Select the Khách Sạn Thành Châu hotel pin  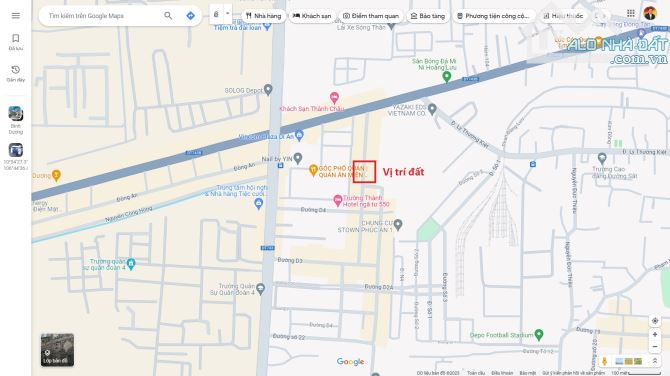tap(334, 97)
